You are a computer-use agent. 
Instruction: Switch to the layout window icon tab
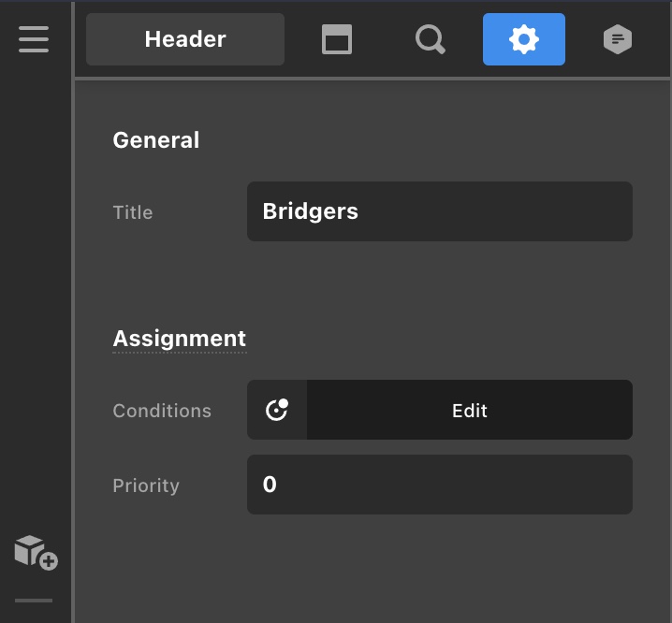(x=337, y=39)
